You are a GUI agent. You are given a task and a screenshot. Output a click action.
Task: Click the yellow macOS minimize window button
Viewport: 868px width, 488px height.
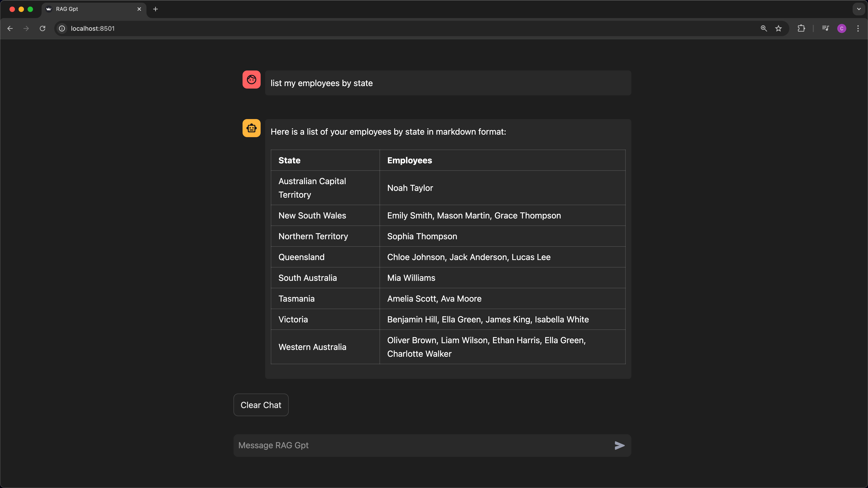pyautogui.click(x=21, y=9)
